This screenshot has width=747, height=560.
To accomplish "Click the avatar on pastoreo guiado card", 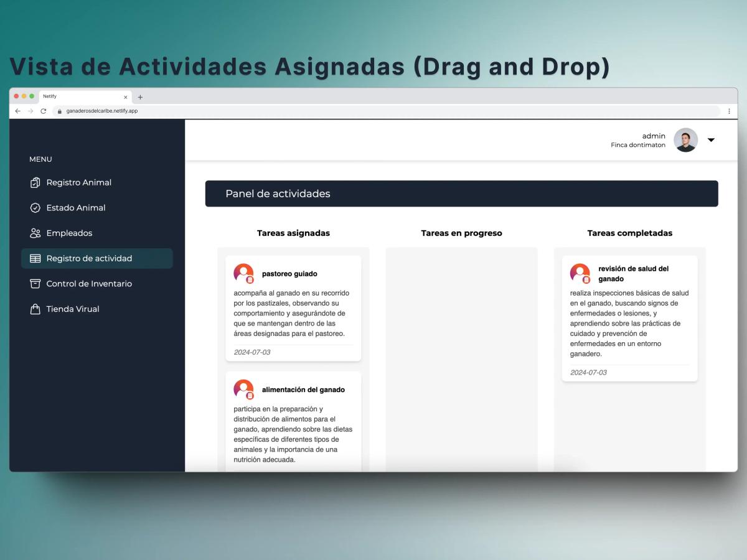I will point(243,273).
